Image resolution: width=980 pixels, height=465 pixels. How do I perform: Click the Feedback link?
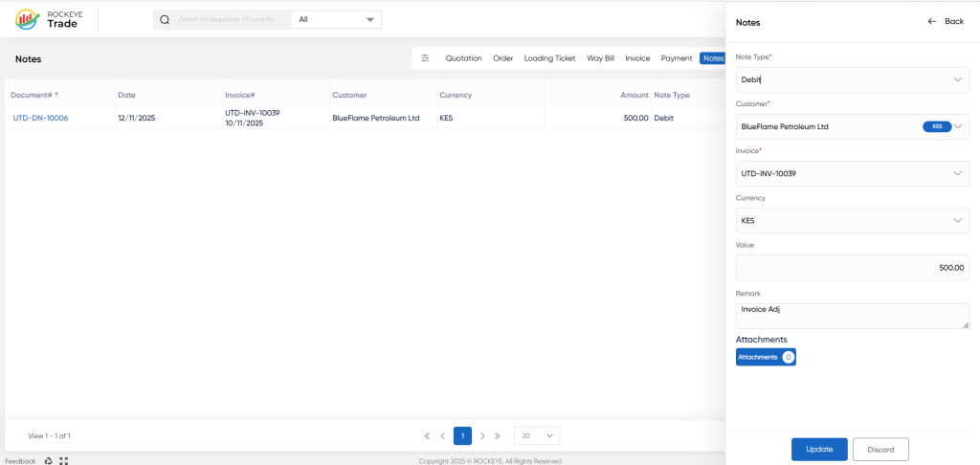[x=20, y=461]
